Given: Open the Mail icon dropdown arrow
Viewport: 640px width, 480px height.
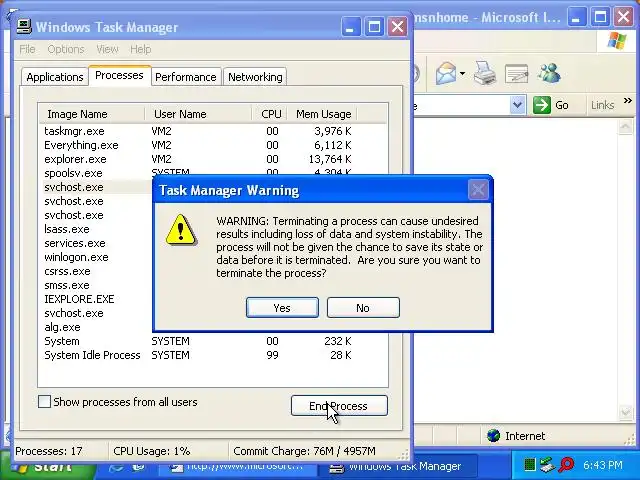Looking at the screenshot, I should tap(462, 74).
